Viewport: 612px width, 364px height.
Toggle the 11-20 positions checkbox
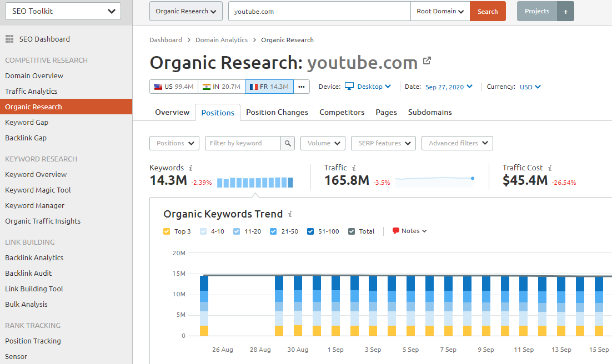click(237, 231)
